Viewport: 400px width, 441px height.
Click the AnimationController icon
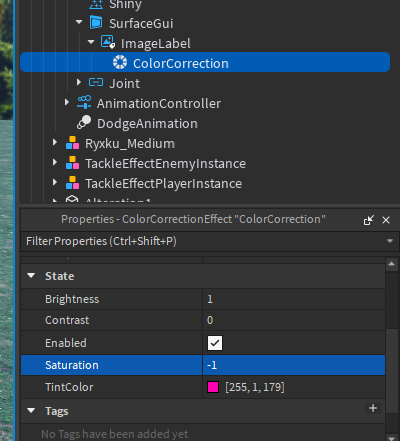coord(84,102)
